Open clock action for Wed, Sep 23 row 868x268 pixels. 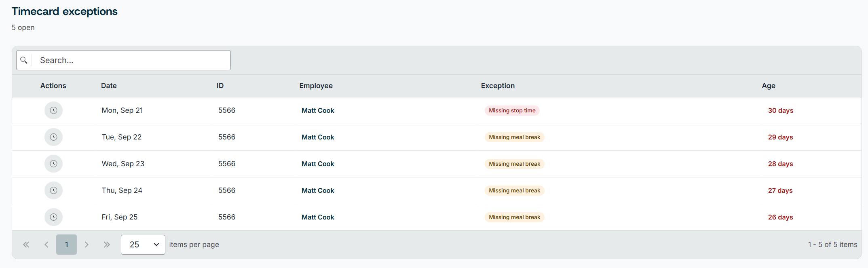tap(53, 164)
